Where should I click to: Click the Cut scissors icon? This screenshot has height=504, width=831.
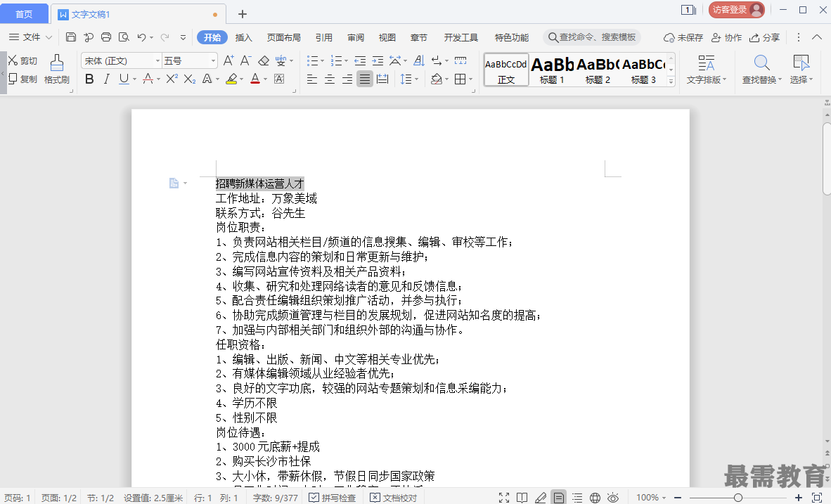pyautogui.click(x=13, y=60)
